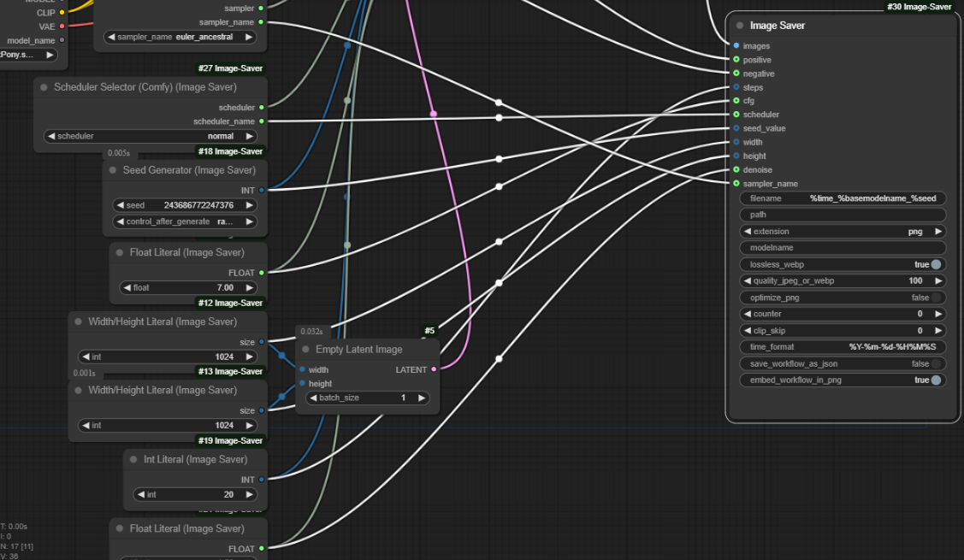Click the #19 Image-Saver badge

point(230,441)
